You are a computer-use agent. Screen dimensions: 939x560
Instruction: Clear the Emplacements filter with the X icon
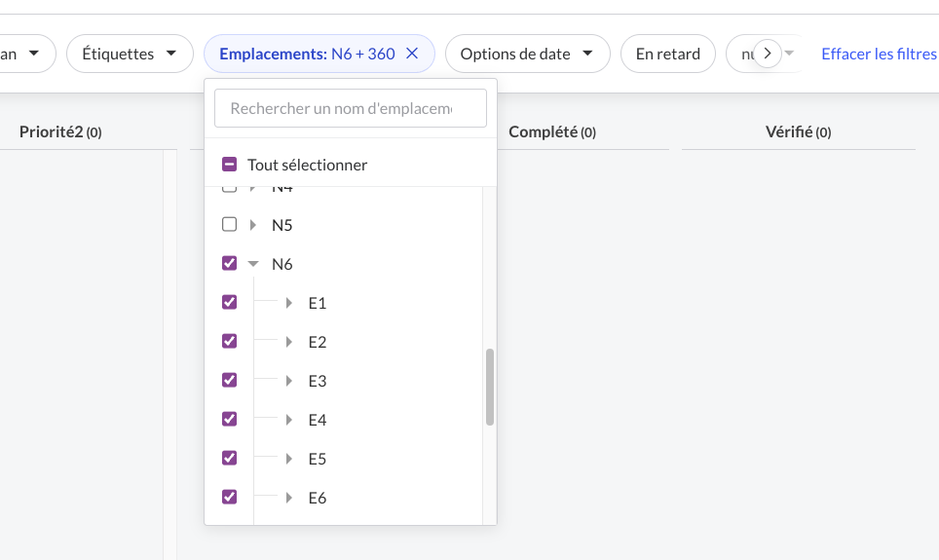412,54
